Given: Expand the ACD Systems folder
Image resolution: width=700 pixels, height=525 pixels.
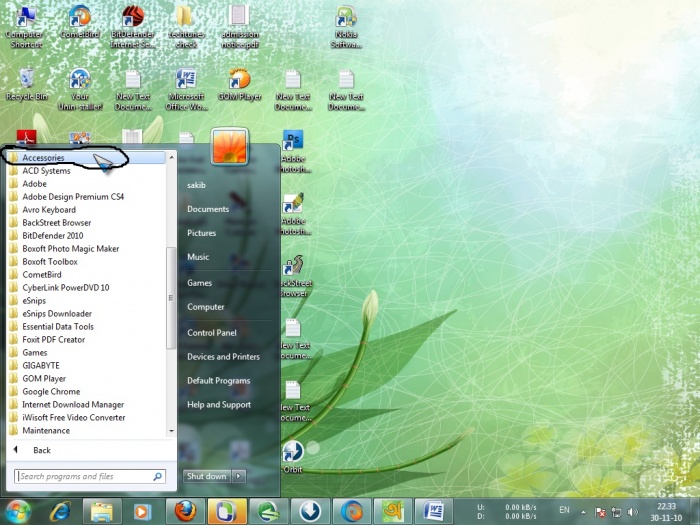Looking at the screenshot, I should tap(87, 171).
